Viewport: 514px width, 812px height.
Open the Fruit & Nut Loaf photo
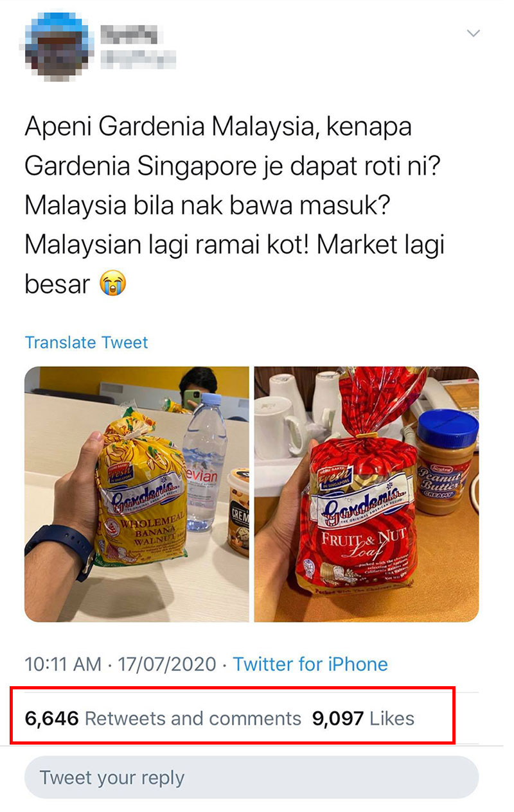pyautogui.click(x=367, y=494)
